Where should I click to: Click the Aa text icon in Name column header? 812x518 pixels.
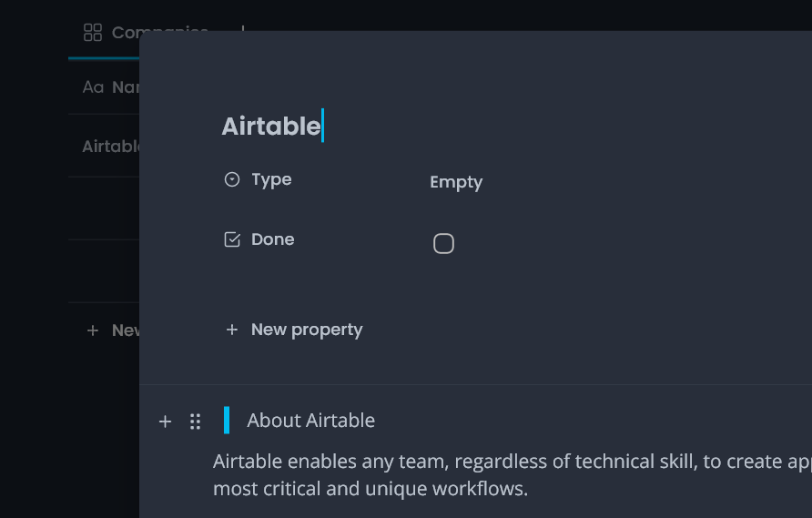[93, 87]
